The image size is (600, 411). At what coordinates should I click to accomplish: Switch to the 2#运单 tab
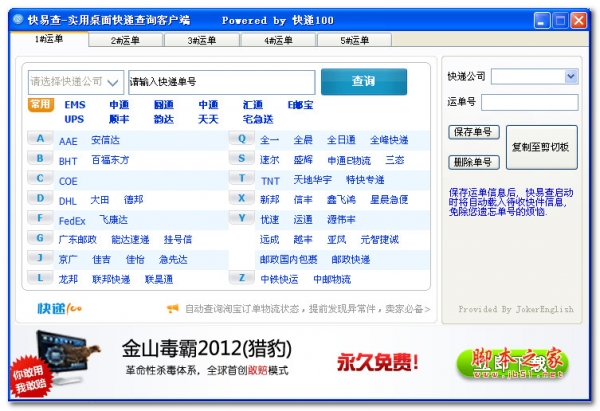[126, 40]
